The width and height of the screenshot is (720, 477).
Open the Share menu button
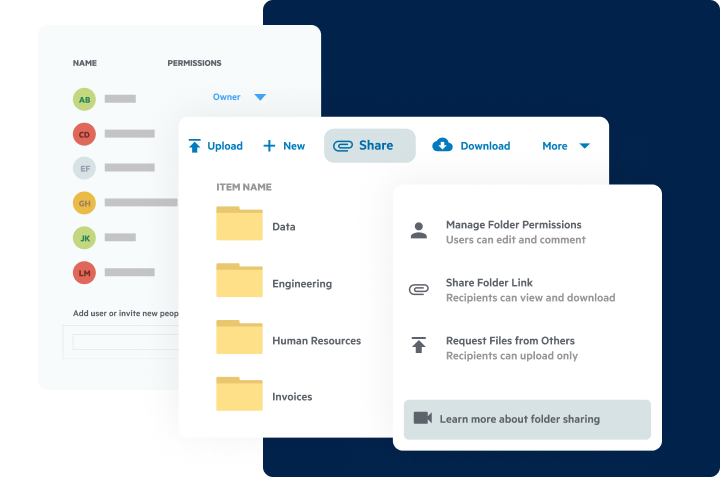369,146
